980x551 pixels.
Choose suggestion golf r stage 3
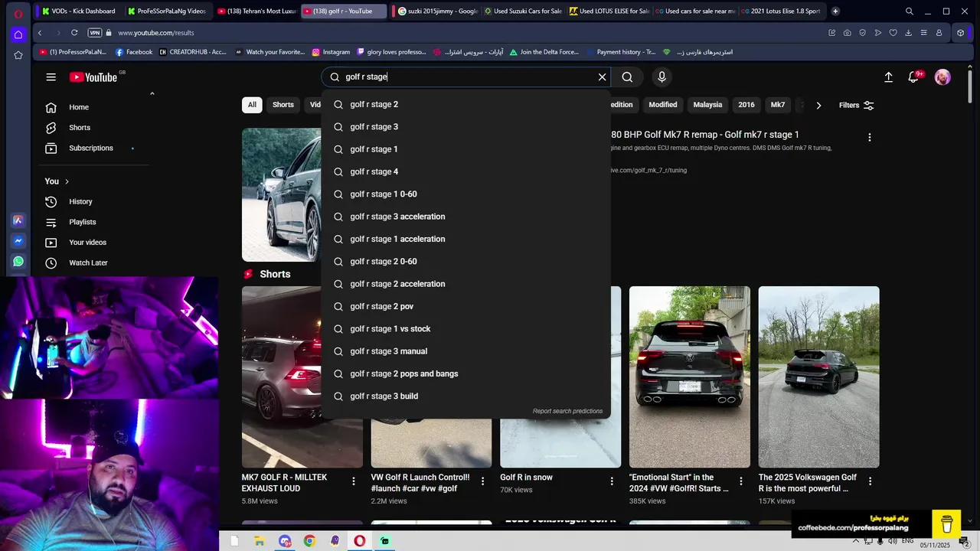[465, 127]
